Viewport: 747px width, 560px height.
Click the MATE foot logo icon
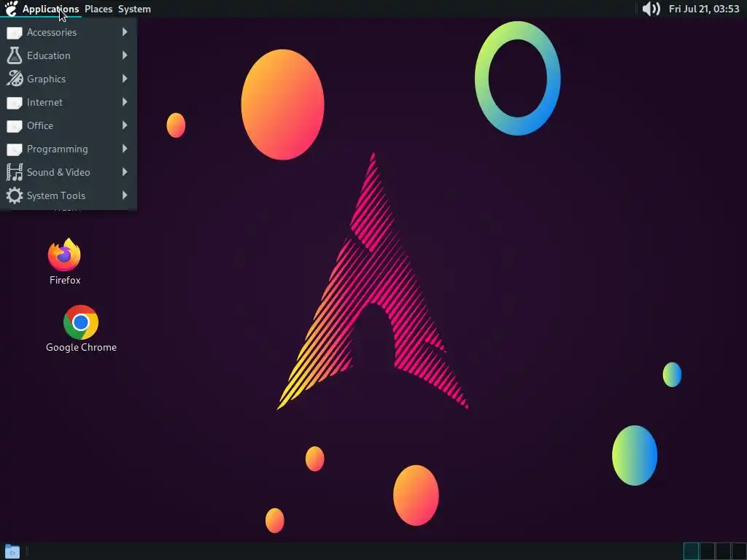[11, 9]
